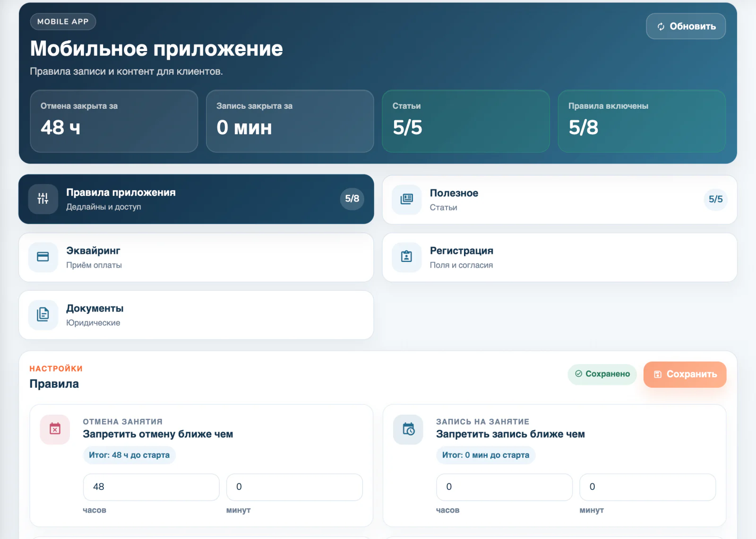Focus the часов field under Запретить запись
This screenshot has width=756, height=539.
tap(504, 487)
